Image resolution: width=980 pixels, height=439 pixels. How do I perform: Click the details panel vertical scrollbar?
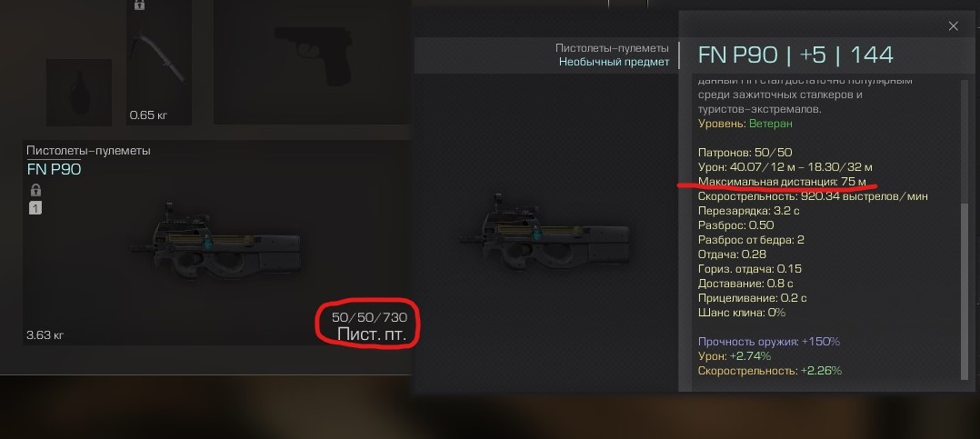pyautogui.click(x=964, y=290)
